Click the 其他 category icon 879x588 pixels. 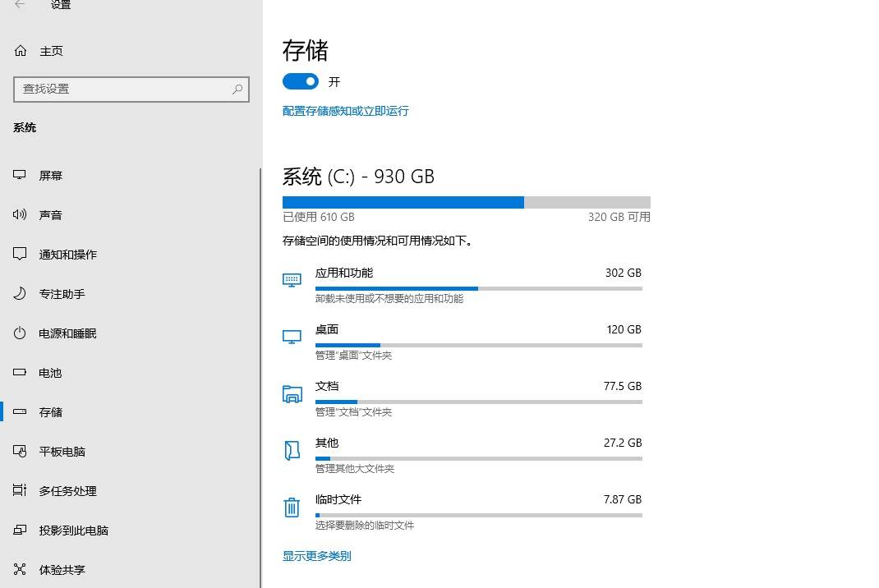[x=292, y=450]
